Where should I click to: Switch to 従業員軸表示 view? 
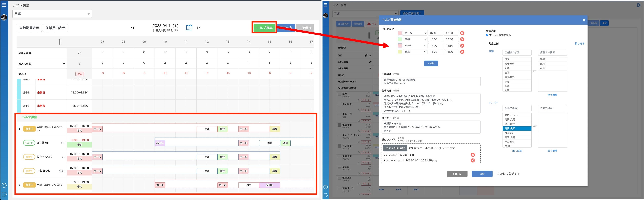point(55,28)
